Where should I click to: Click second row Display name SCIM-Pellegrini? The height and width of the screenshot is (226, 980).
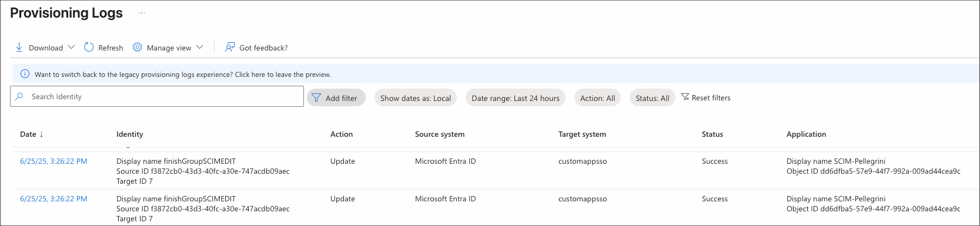coord(836,198)
